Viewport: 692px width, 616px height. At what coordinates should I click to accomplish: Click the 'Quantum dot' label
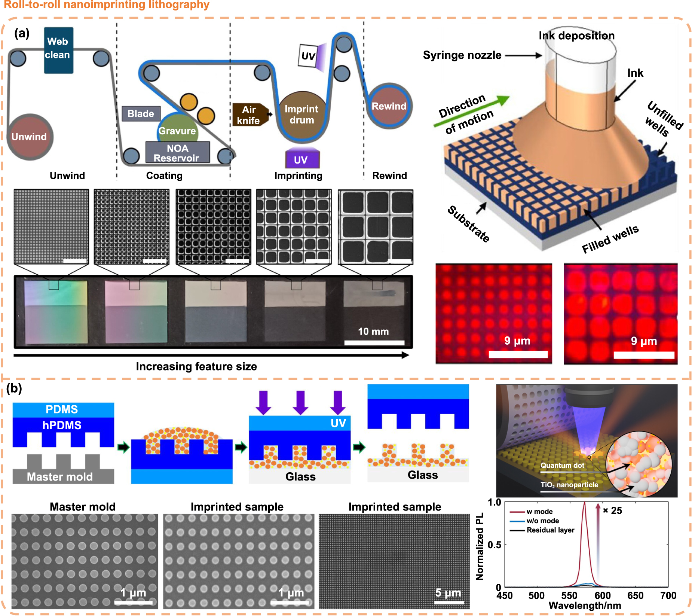(x=562, y=465)
